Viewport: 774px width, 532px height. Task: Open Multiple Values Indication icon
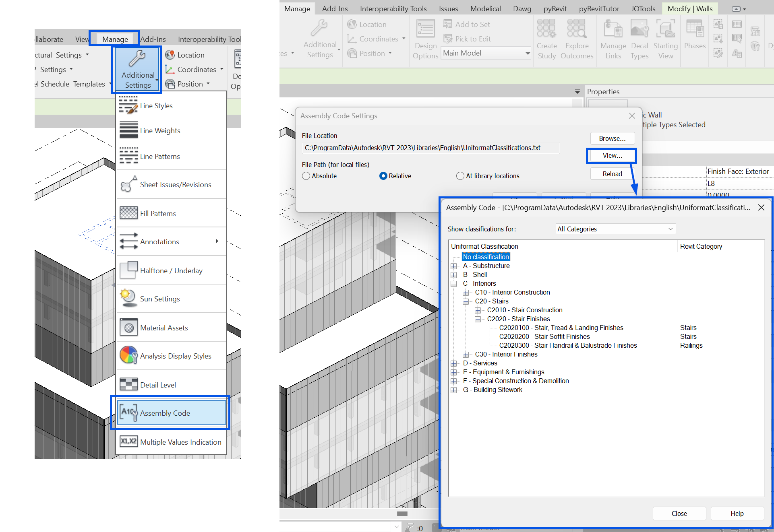128,441
